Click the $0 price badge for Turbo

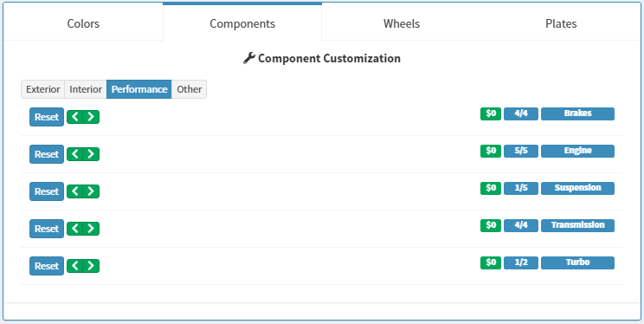pos(491,262)
